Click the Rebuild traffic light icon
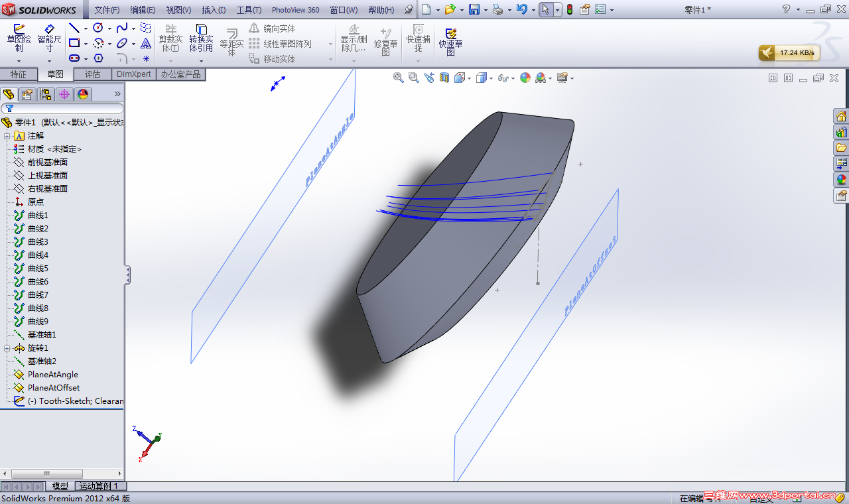 569,9
